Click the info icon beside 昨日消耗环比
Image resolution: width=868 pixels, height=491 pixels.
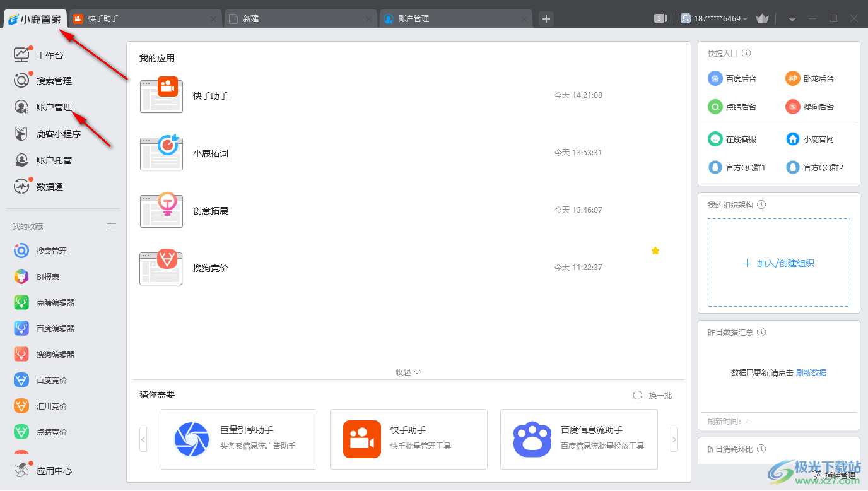point(761,449)
